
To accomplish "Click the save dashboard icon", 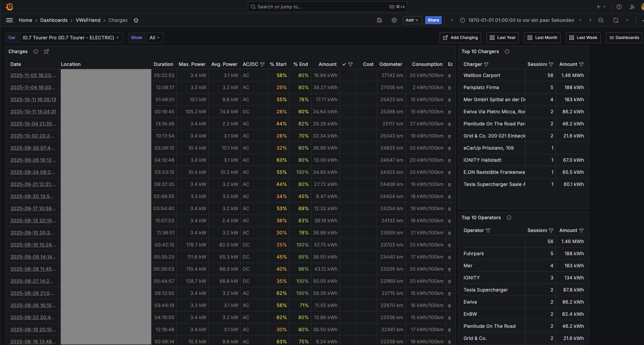I will [379, 20].
